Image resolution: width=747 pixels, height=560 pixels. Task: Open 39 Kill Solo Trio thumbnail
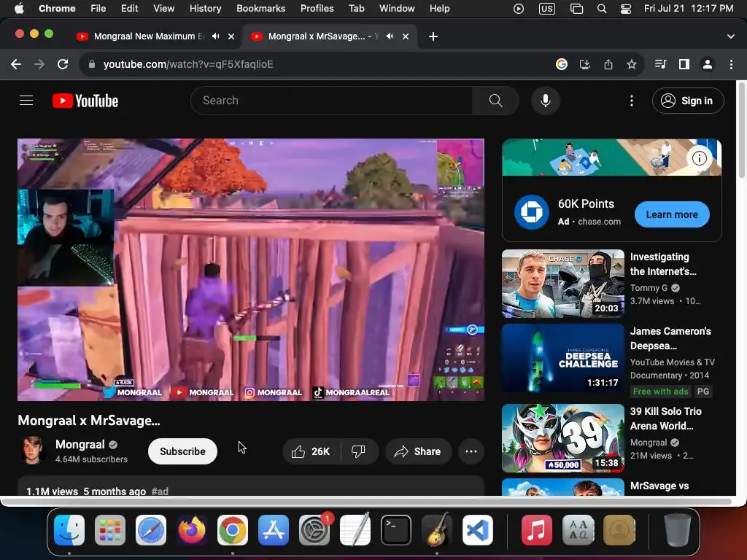pos(562,438)
